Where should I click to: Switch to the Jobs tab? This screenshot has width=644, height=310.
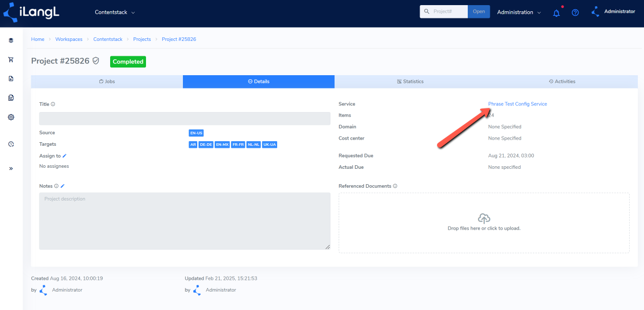[x=107, y=81]
